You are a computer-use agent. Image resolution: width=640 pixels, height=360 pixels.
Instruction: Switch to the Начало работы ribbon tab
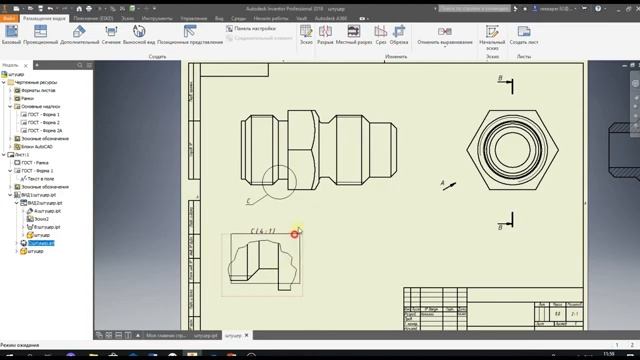click(x=271, y=18)
